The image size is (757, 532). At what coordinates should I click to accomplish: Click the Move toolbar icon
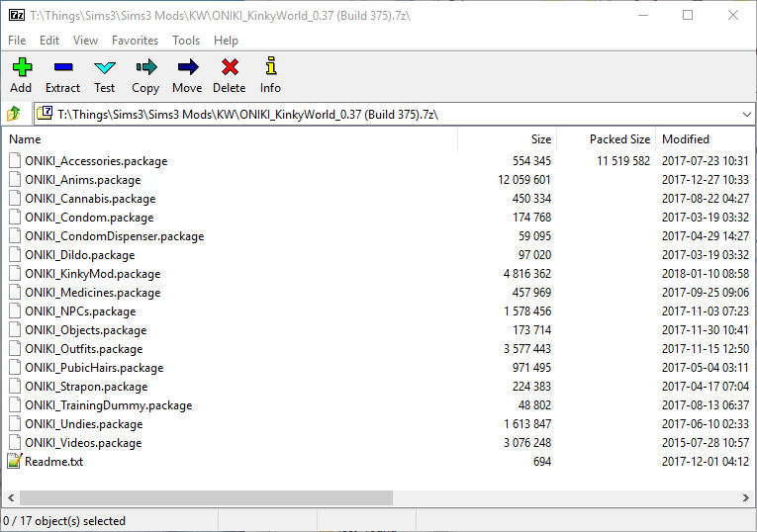click(x=187, y=67)
